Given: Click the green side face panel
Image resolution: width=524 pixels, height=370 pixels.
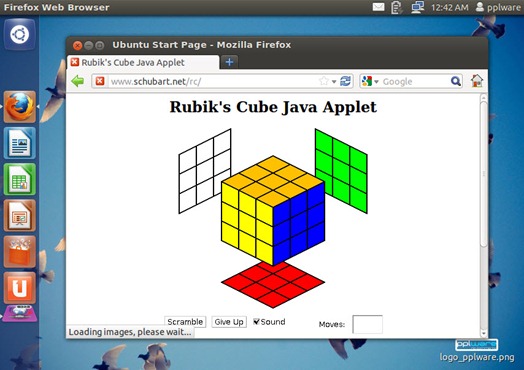Looking at the screenshot, I should pos(341,171).
